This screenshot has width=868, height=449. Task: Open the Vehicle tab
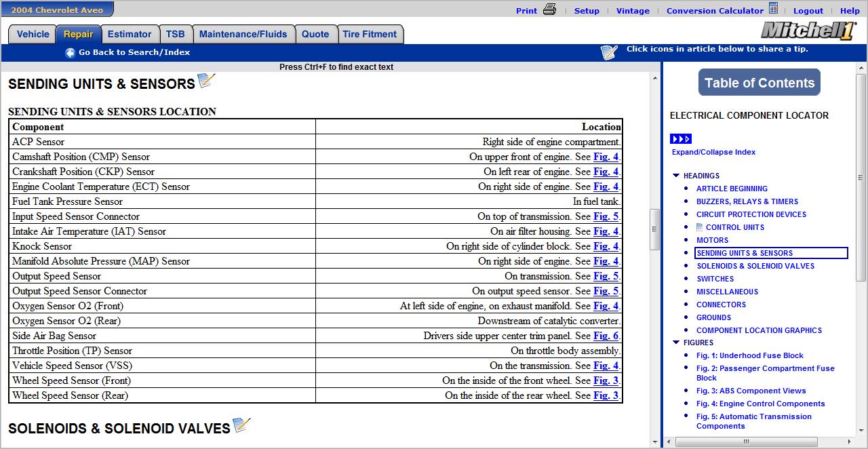33,35
